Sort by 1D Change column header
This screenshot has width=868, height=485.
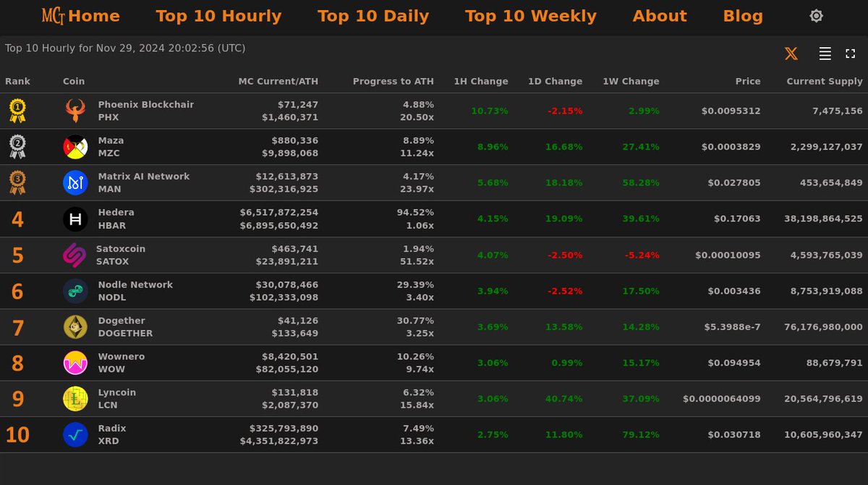click(x=555, y=81)
